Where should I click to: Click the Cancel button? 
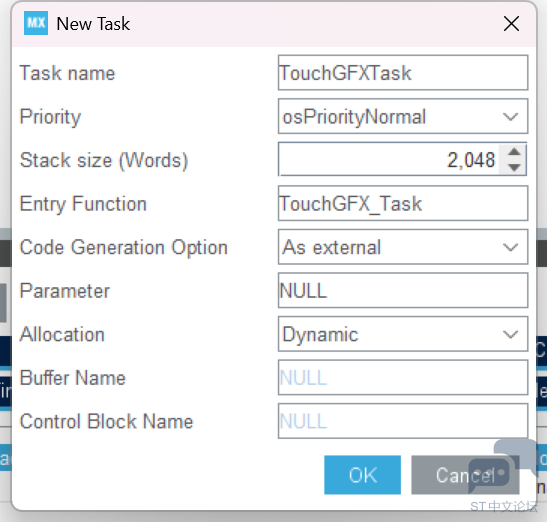click(465, 475)
